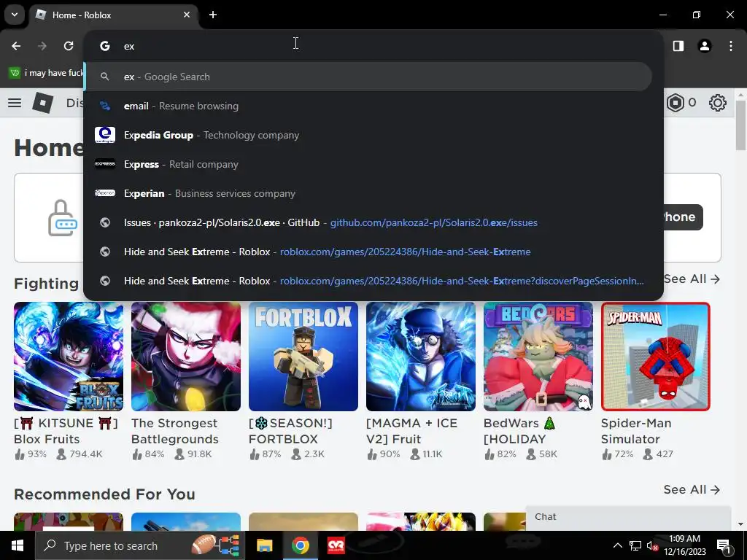The image size is (747, 560).
Task: Open a new browser tab
Action: tap(213, 15)
